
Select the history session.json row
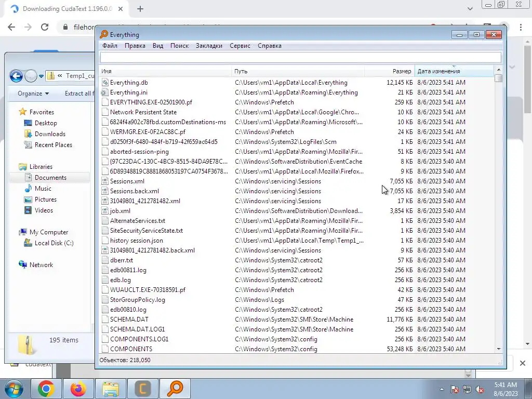pyautogui.click(x=297, y=241)
